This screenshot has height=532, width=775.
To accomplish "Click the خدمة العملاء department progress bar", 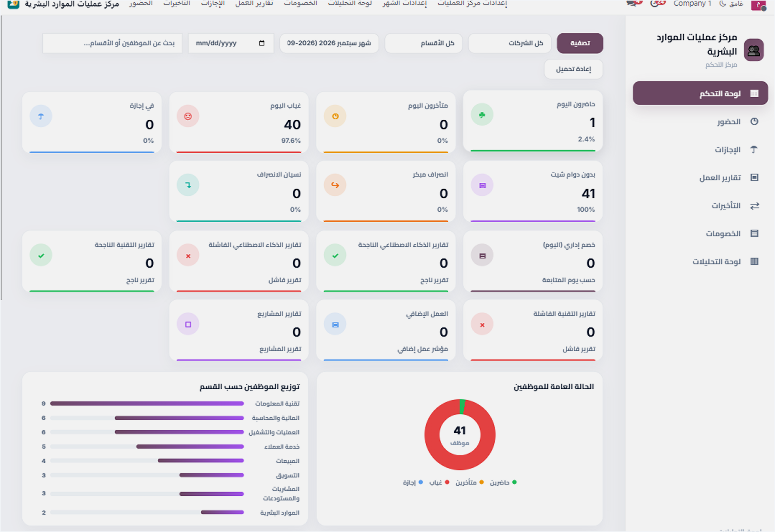I will [147, 446].
